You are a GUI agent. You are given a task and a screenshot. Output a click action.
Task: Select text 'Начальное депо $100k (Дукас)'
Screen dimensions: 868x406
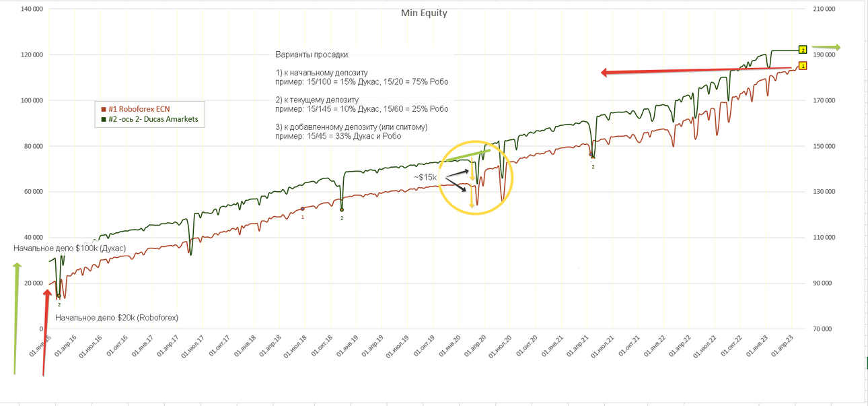coord(69,248)
